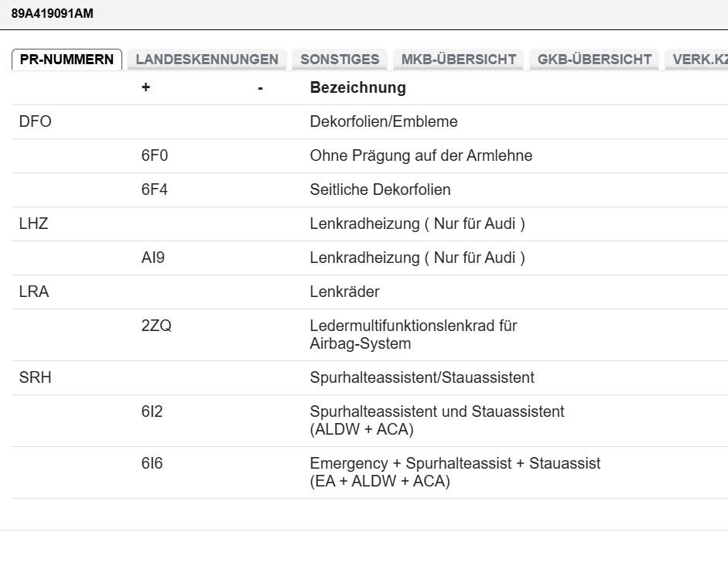Select the 6I2 code entry
Screen dimensions: 728x570
click(x=152, y=412)
